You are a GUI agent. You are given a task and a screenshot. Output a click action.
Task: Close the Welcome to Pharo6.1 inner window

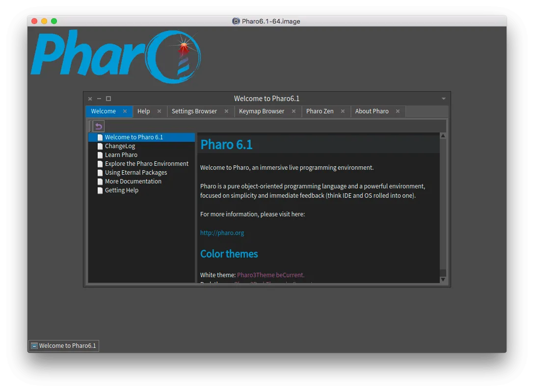coord(90,99)
